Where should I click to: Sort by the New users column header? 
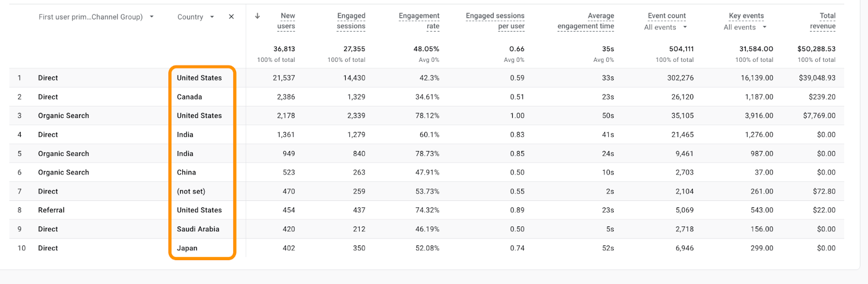pyautogui.click(x=286, y=21)
